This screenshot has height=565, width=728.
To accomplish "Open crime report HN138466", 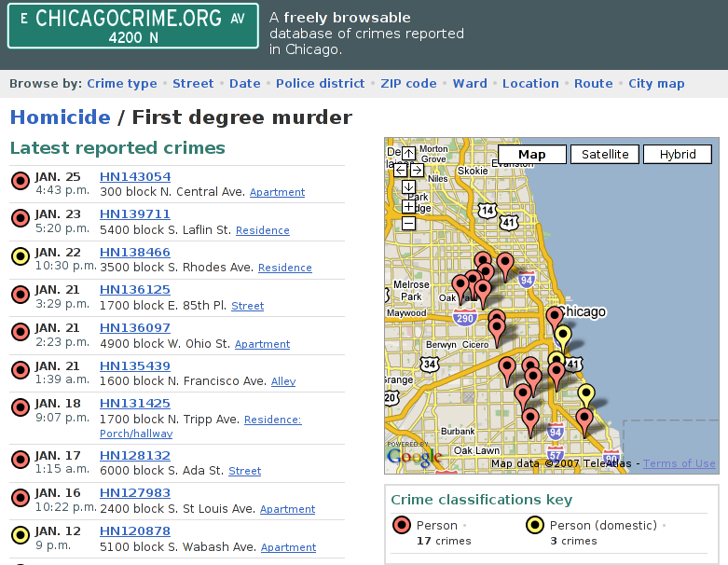I will pos(135,252).
